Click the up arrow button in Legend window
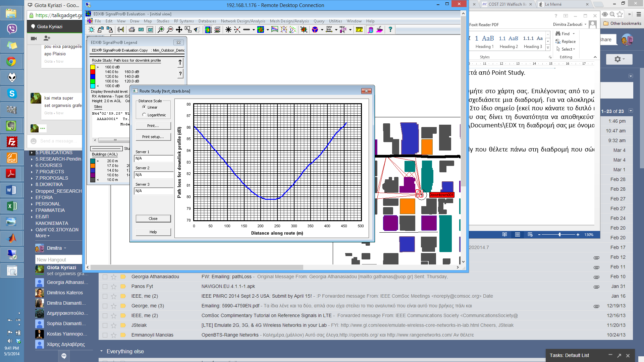The image size is (644, 362). (180, 62)
